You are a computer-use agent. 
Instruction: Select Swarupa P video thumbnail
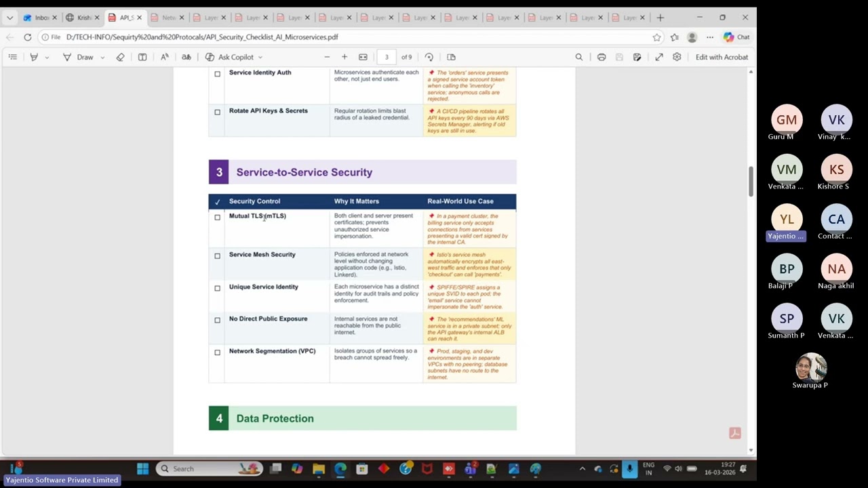(810, 367)
